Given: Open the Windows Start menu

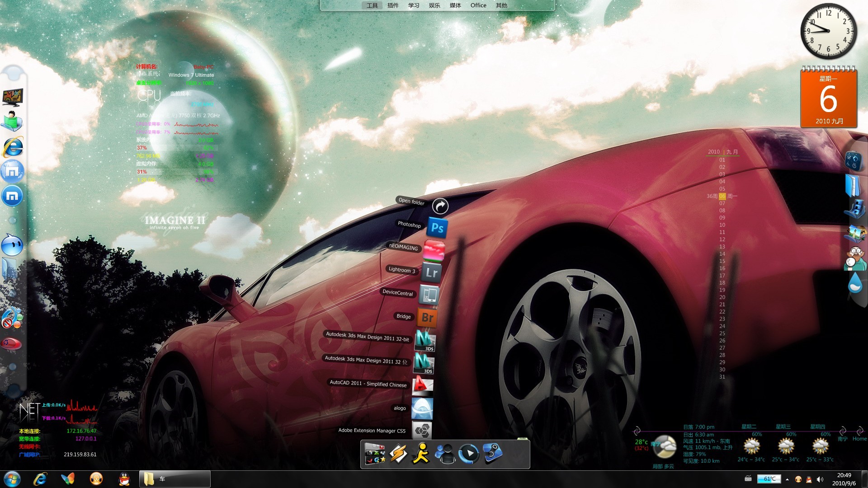Looking at the screenshot, I should (12, 479).
